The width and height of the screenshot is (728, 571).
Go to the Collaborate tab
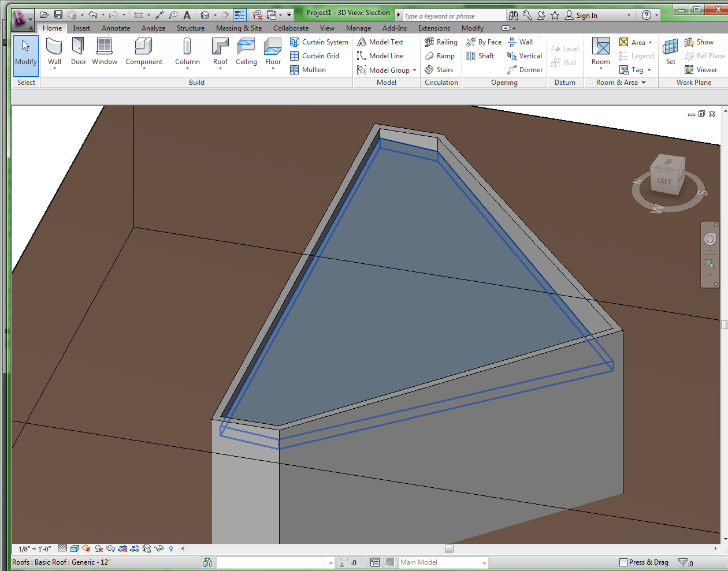pyautogui.click(x=291, y=28)
